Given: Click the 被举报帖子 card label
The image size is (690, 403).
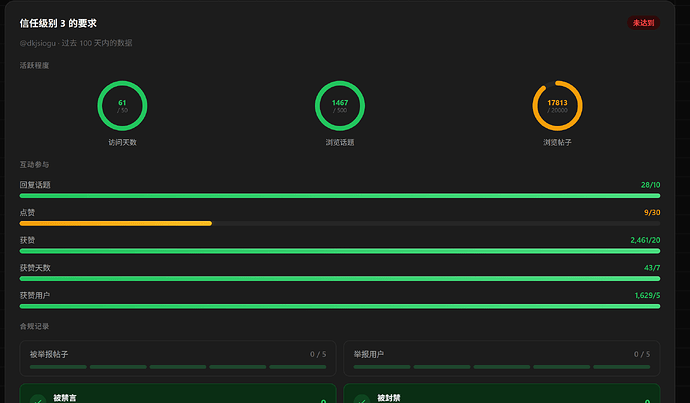Looking at the screenshot, I should pyautogui.click(x=49, y=354).
